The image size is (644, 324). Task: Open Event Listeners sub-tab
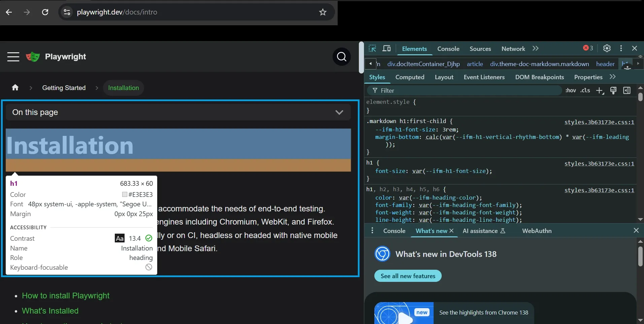[x=484, y=77]
